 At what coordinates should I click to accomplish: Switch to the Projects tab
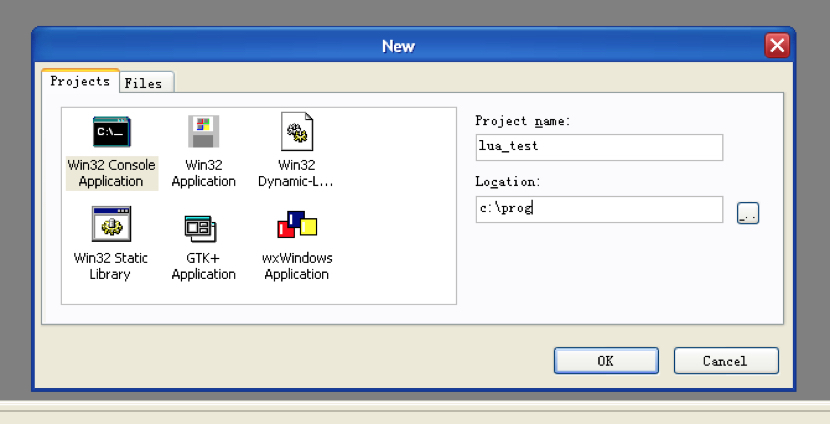[x=80, y=82]
